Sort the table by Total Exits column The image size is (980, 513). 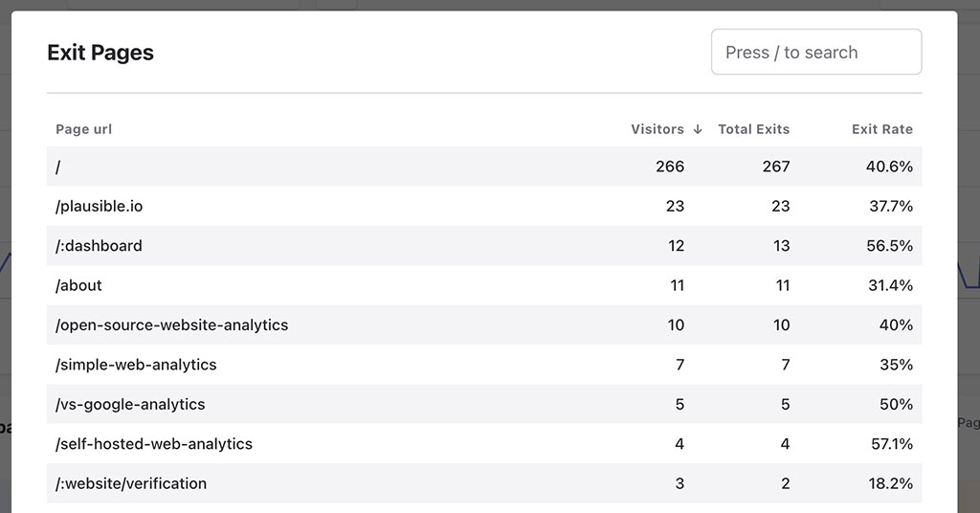click(753, 129)
